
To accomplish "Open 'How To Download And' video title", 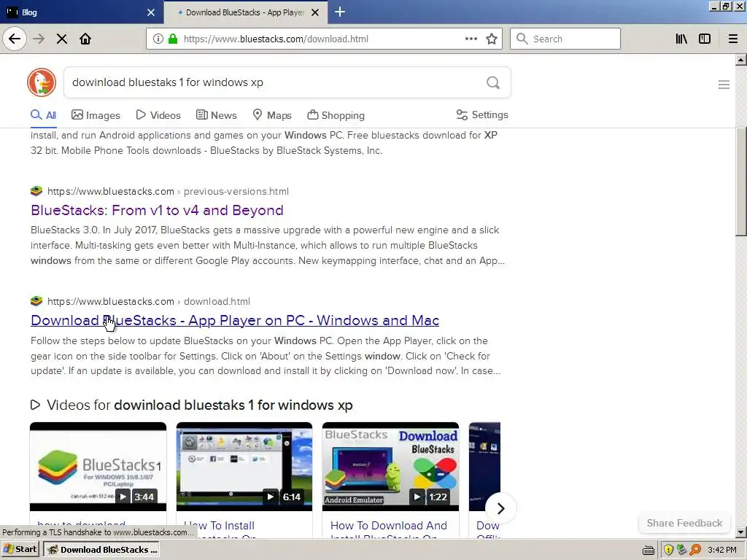I will (389, 525).
